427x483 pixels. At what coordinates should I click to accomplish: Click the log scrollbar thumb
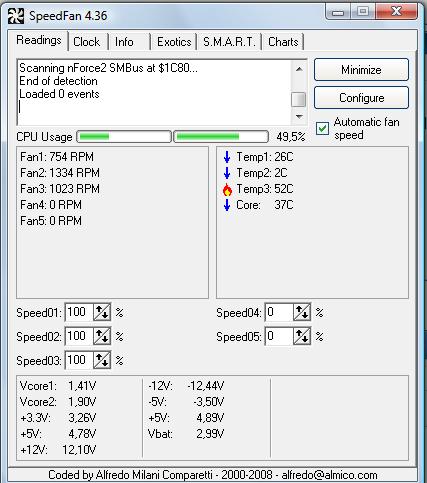pos(299,99)
